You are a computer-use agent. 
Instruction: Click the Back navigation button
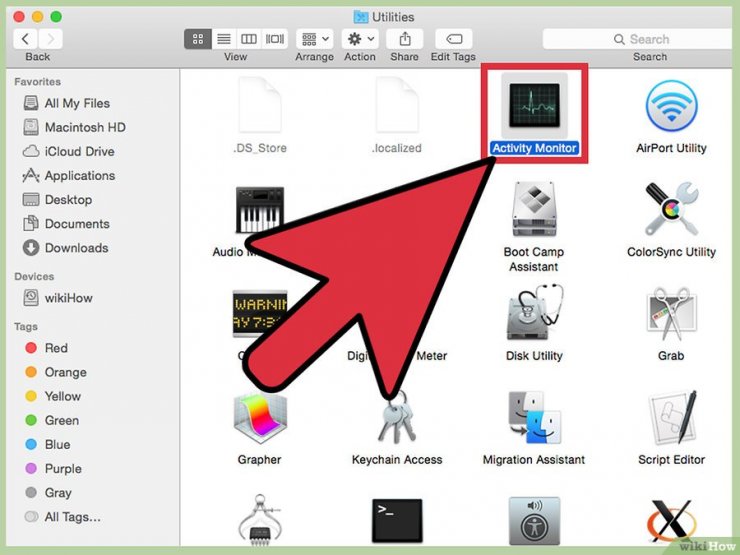[x=25, y=39]
